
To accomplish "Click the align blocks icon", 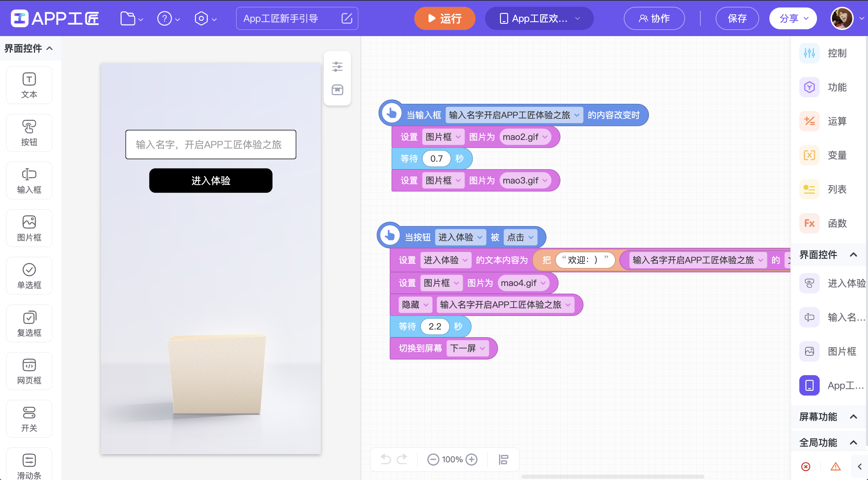I will pos(503,460).
